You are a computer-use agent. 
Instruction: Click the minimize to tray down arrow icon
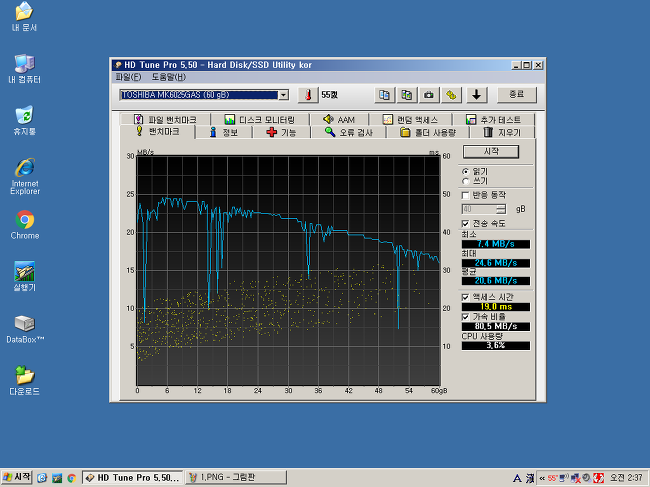click(477, 95)
